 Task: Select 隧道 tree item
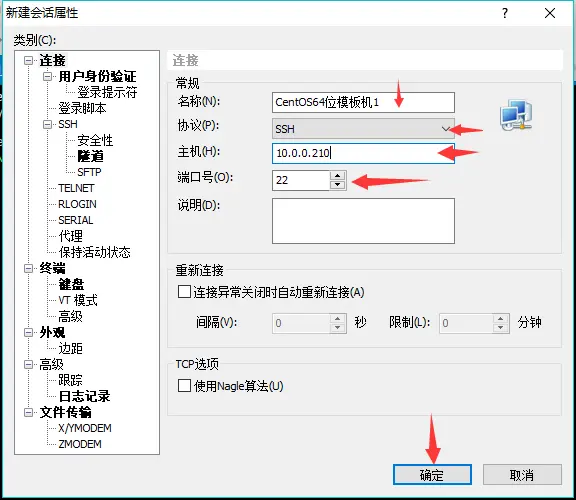coord(90,156)
